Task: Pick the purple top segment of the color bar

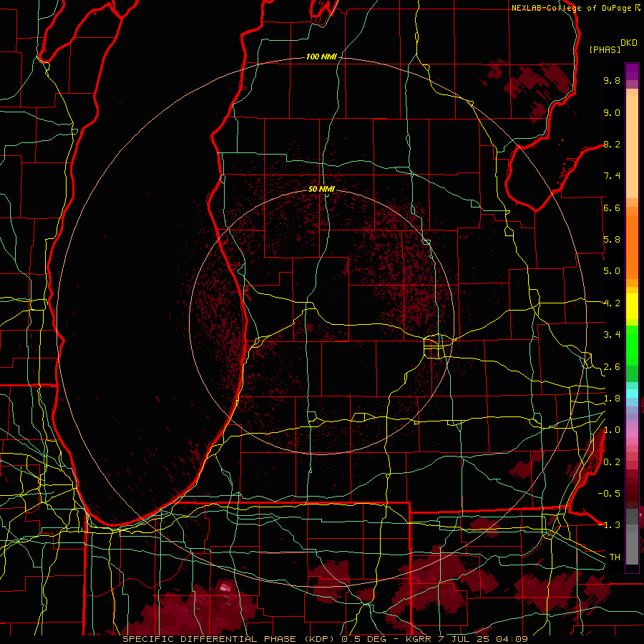Action: [632, 72]
